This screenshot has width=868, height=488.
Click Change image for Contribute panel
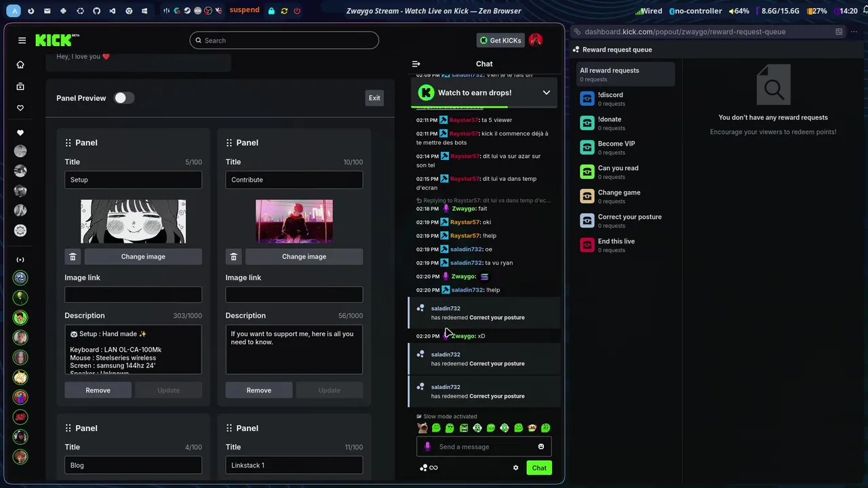tap(304, 256)
